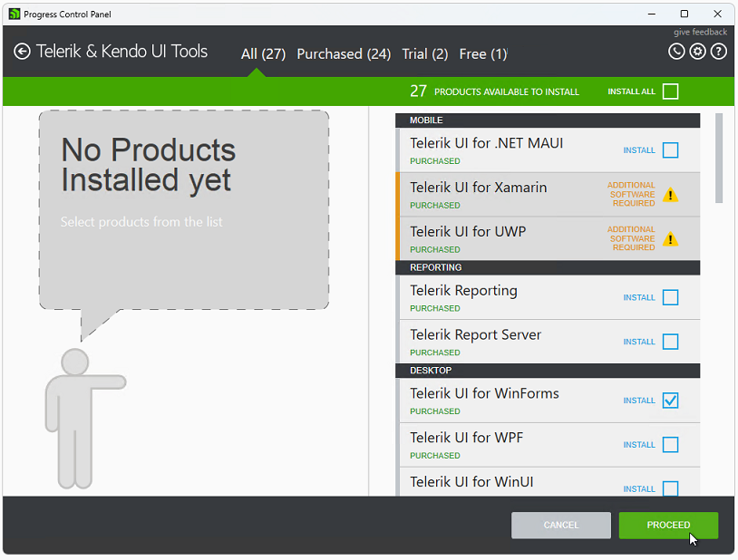Check the install box for Telerik UI for .NET MAUI

pos(669,150)
